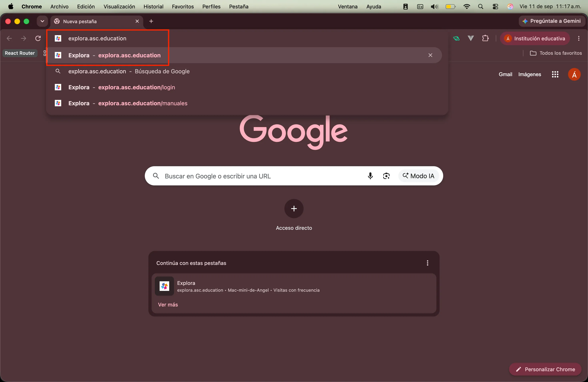Viewport: 588px width, 382px height.
Task: Click the keyboard input source icon
Action: click(x=420, y=7)
